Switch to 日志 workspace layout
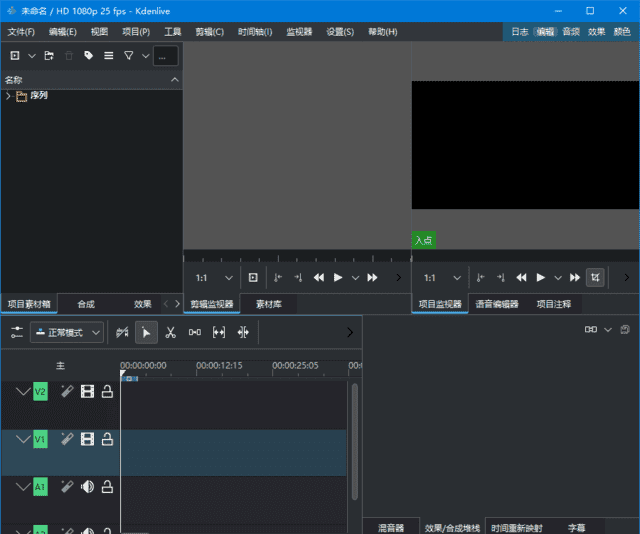This screenshot has width=640, height=534. coord(520,32)
